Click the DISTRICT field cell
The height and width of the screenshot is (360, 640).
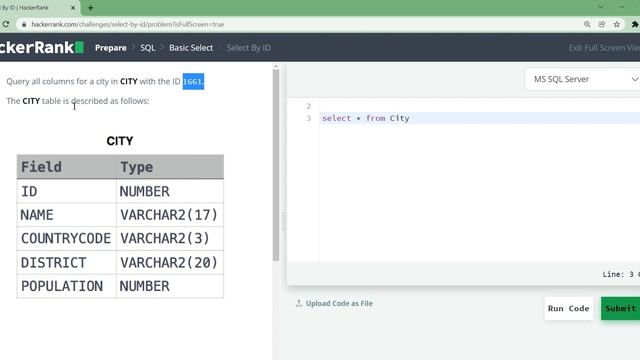coord(67,262)
